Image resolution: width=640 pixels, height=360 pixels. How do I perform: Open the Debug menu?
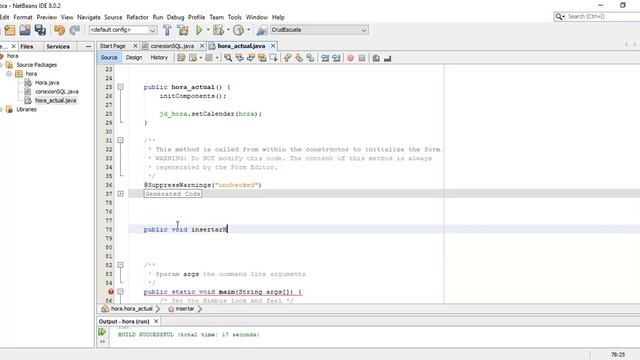tap(176, 17)
